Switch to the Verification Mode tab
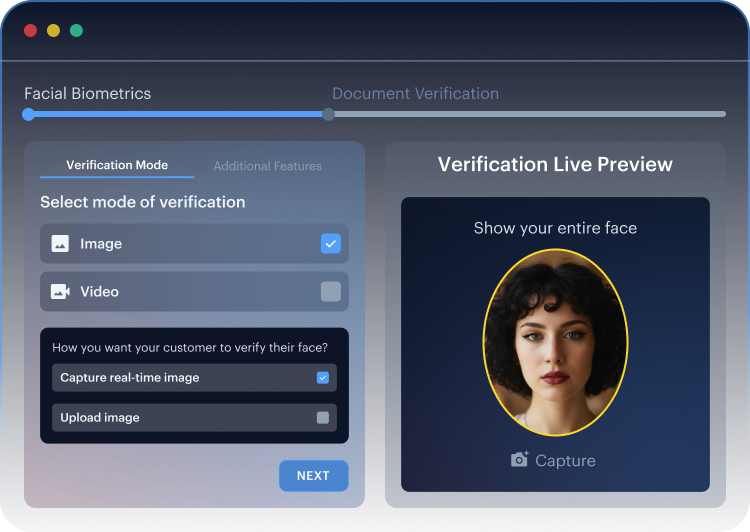Viewport: 750px width, 532px height. pos(117,165)
